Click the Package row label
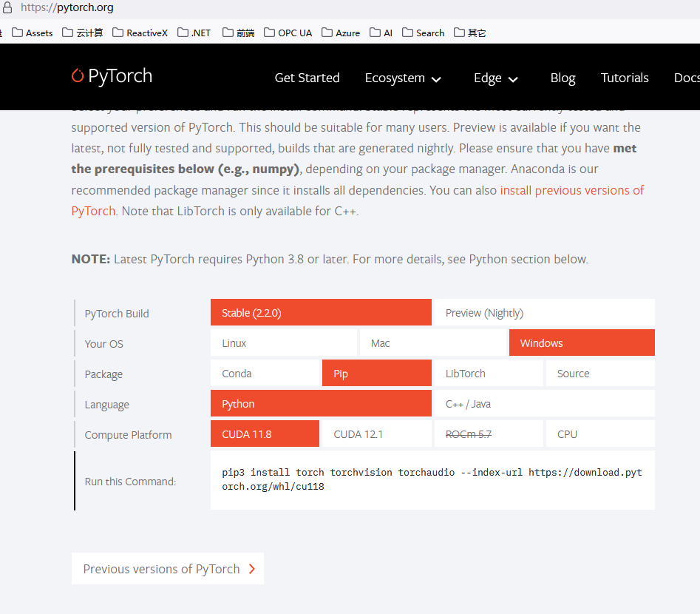The image size is (700, 614). coord(103,374)
